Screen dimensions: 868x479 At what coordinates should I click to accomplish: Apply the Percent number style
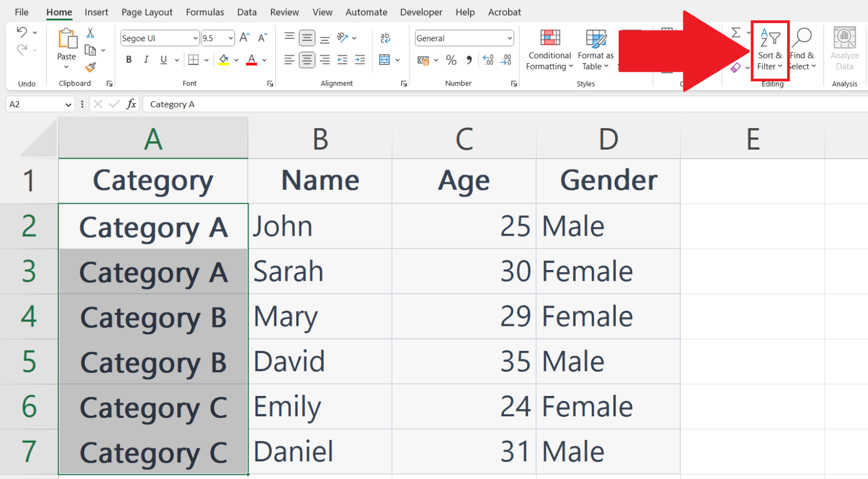(452, 60)
